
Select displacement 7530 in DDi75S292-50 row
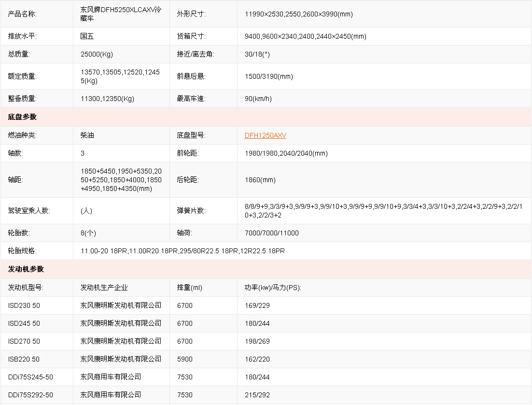coord(184,395)
